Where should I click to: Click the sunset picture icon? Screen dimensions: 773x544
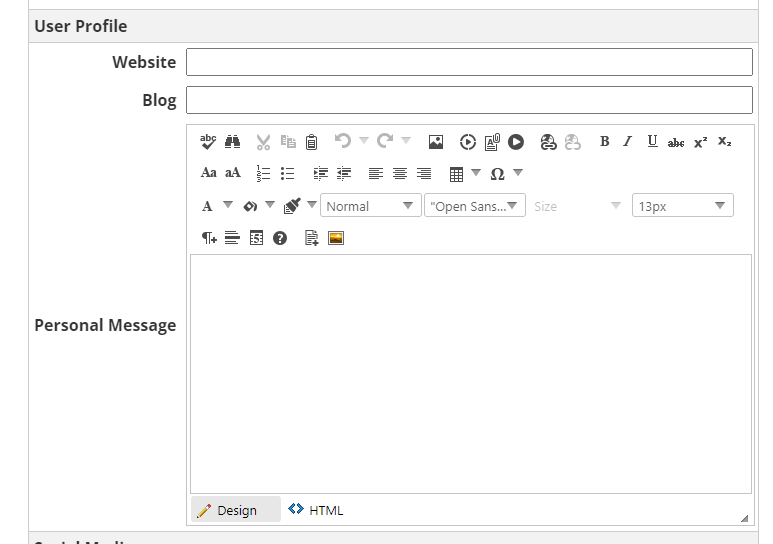pyautogui.click(x=336, y=238)
